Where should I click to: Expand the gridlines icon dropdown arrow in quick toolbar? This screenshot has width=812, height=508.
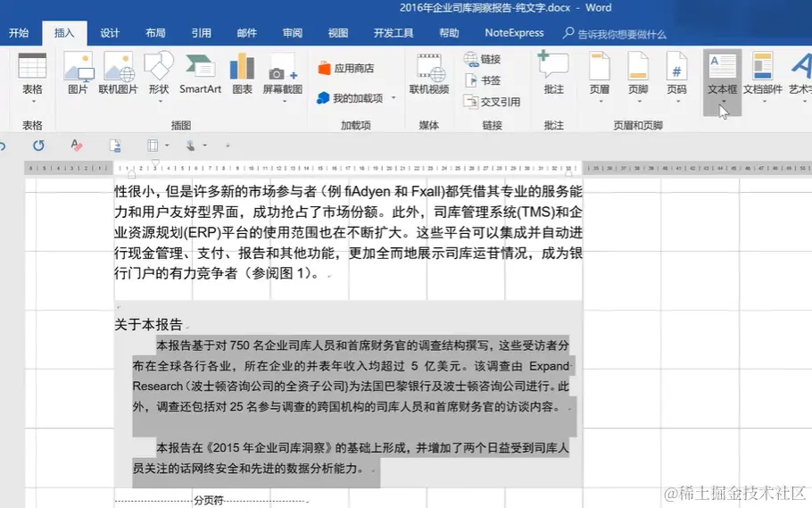click(167, 146)
